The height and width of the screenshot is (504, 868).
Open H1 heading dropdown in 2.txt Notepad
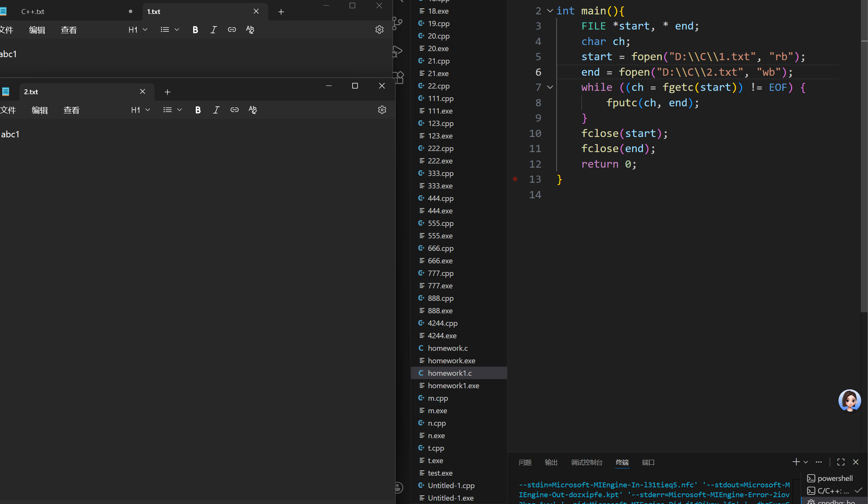[x=141, y=110]
